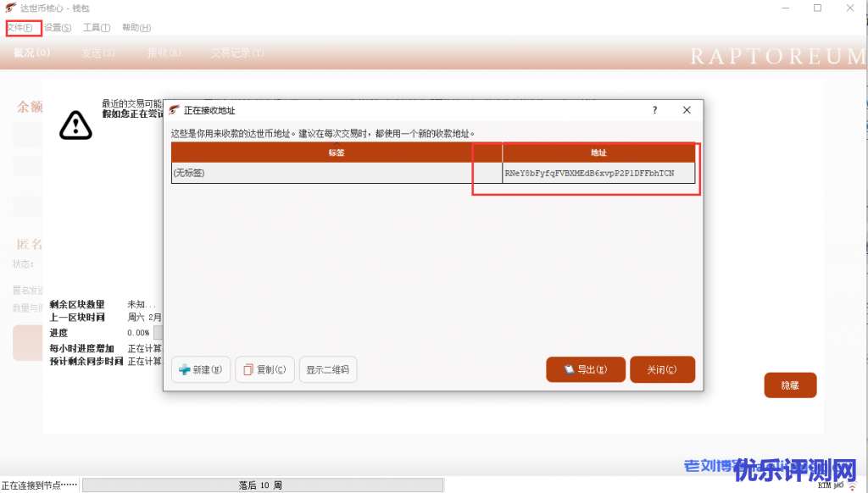Open the 设置(S) menu
Image resolution: width=868 pixels, height=493 pixels.
tap(58, 28)
